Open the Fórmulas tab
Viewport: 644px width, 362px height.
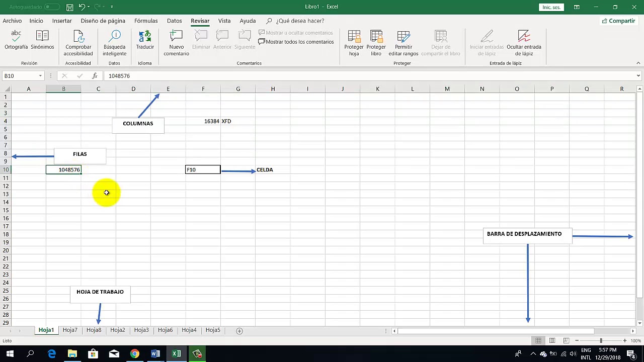coord(146,21)
